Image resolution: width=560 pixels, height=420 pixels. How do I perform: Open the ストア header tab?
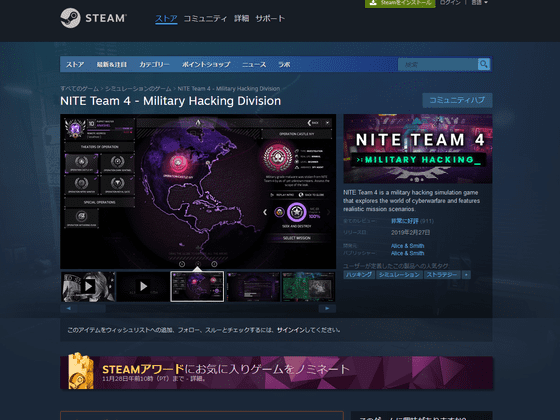[x=166, y=19]
